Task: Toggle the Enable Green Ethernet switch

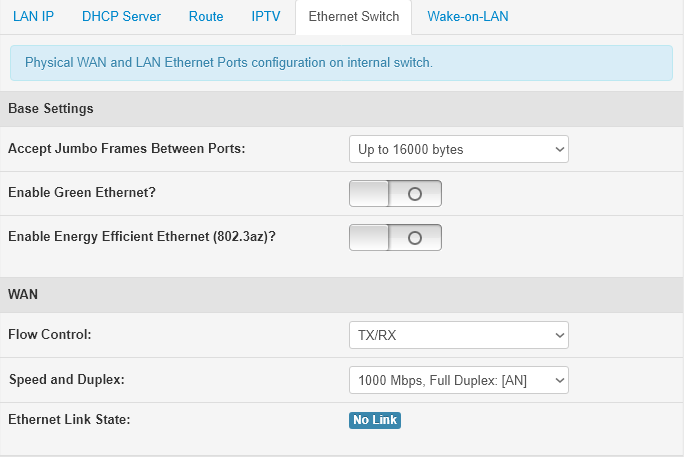Action: pyautogui.click(x=395, y=193)
